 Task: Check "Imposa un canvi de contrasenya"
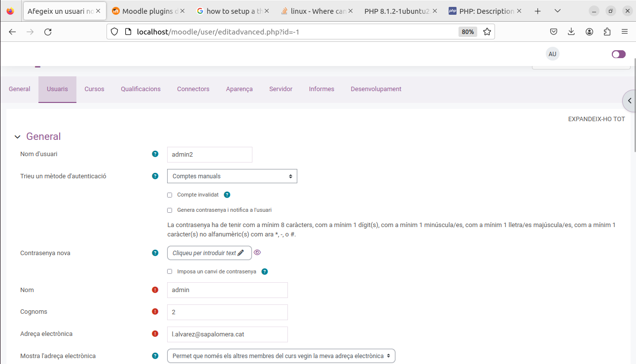pos(170,271)
